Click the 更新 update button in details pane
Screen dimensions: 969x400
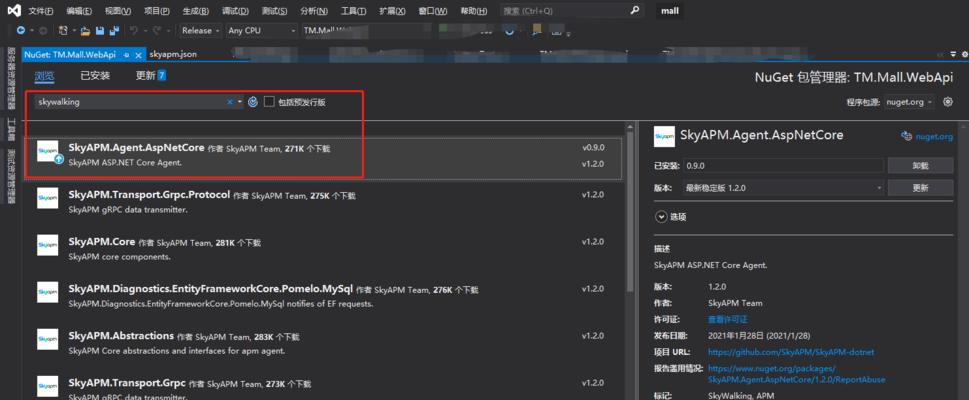[x=920, y=188]
